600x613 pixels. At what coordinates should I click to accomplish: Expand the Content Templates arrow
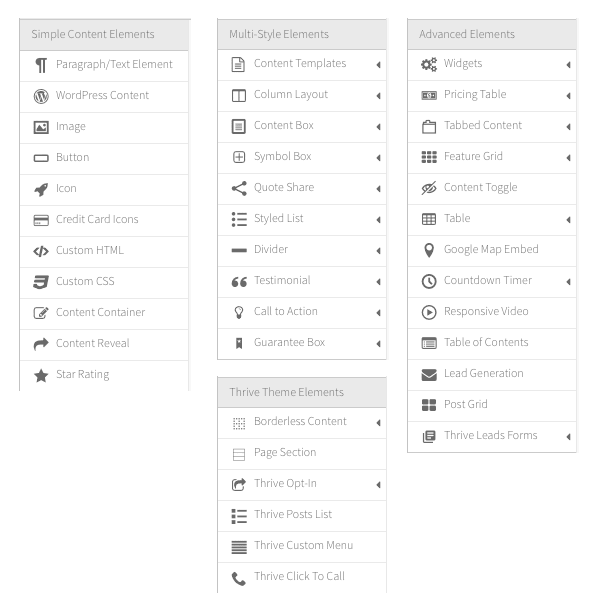pyautogui.click(x=378, y=65)
